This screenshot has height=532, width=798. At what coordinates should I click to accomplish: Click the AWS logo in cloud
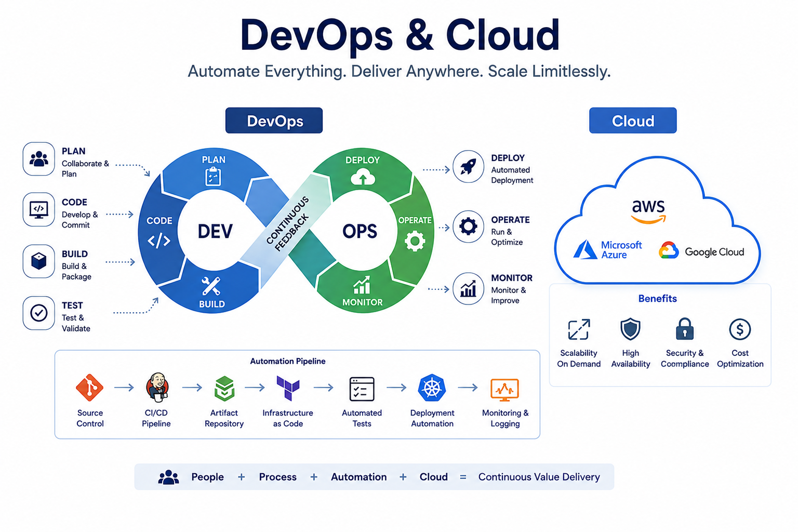[x=648, y=211]
